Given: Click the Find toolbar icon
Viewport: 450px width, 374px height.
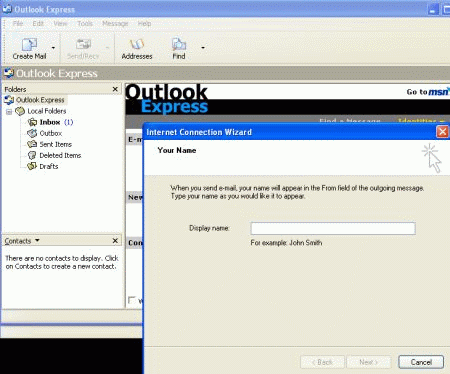Looking at the screenshot, I should coord(179,44).
